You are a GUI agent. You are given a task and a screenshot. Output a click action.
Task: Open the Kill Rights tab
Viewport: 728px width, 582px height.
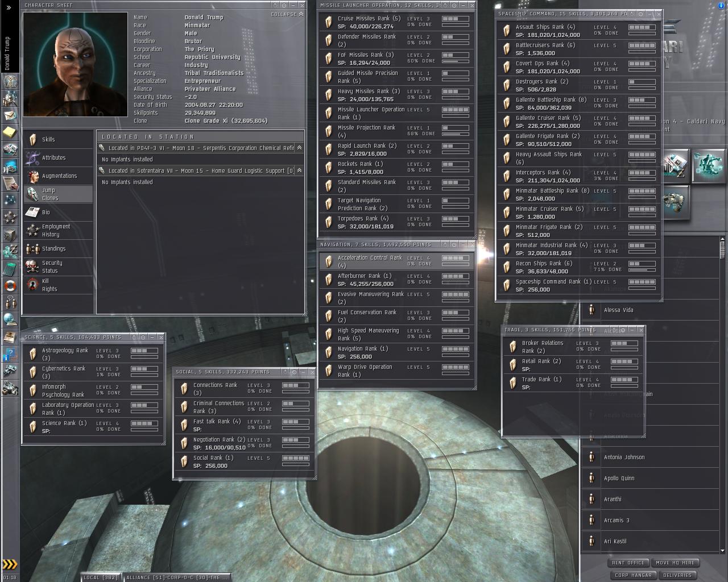coord(58,285)
